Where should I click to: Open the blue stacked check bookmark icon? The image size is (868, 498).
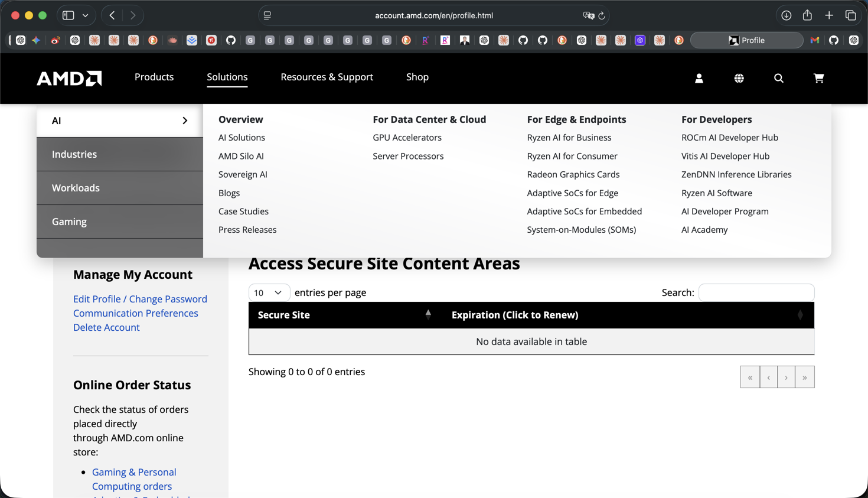coord(192,40)
